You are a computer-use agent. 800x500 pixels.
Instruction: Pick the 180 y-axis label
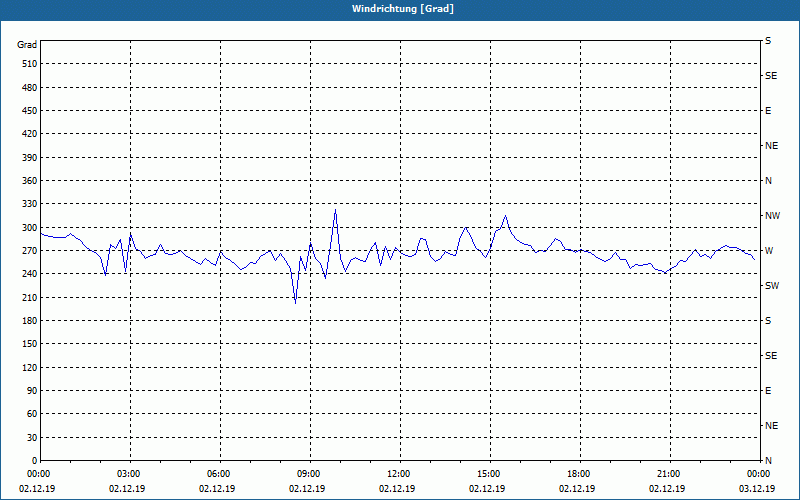click(x=30, y=321)
